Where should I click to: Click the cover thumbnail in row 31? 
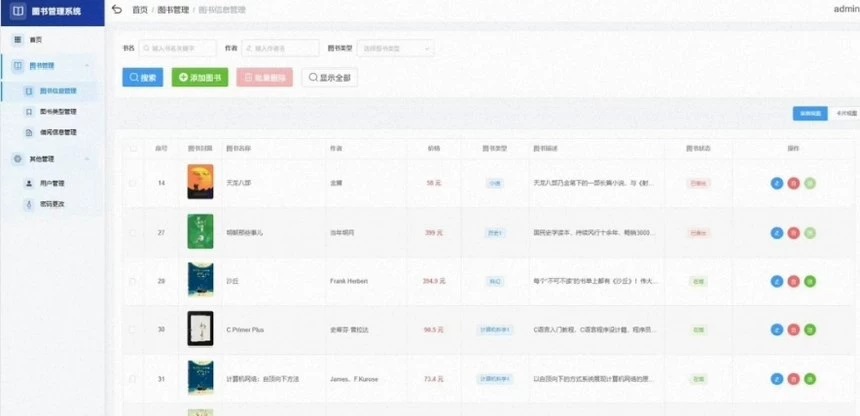point(200,378)
